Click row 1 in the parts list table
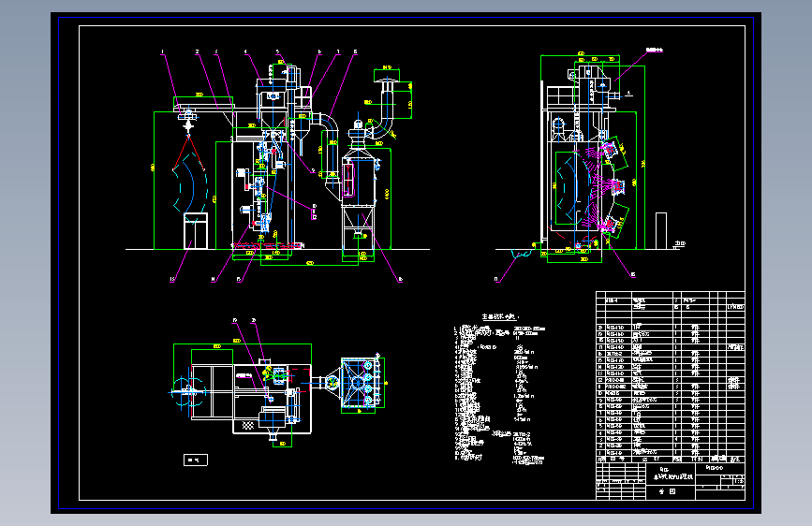 (x=670, y=453)
